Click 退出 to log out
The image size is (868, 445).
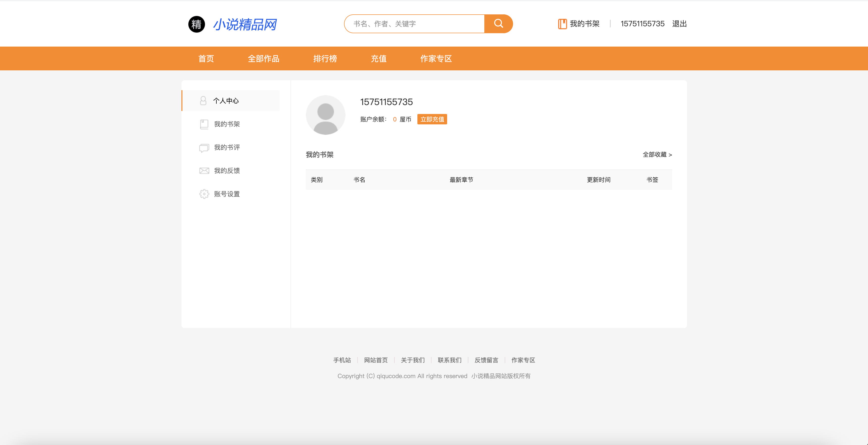[x=679, y=24]
